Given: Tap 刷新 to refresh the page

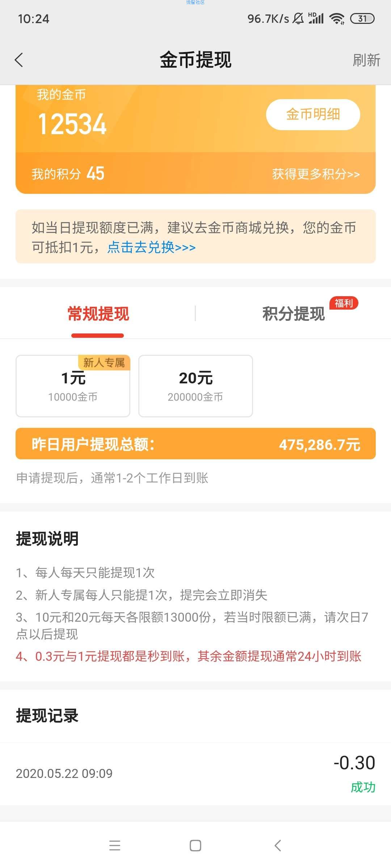Looking at the screenshot, I should [366, 60].
